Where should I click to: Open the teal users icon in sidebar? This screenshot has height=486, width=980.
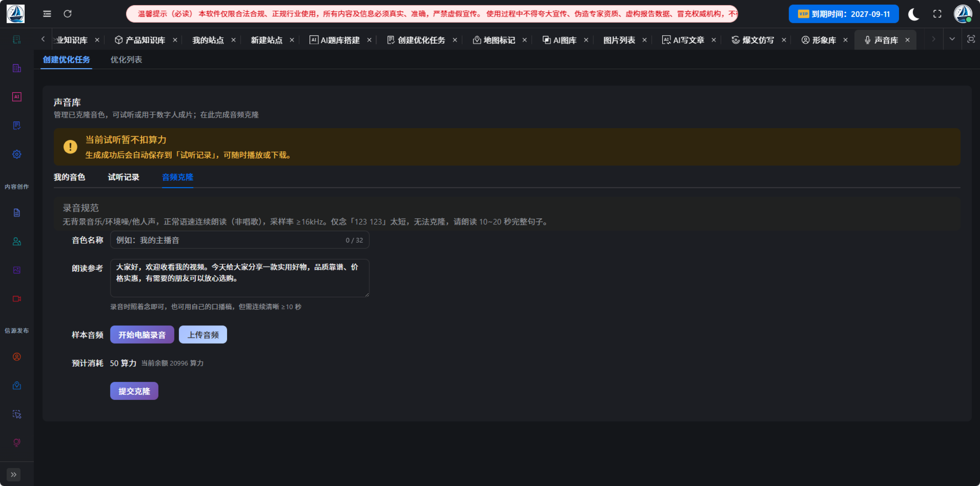(17, 241)
